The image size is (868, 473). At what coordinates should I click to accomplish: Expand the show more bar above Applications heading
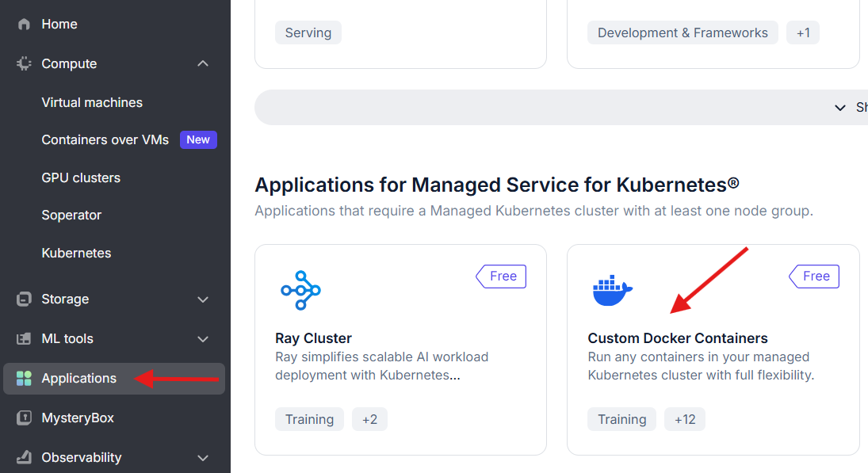point(840,107)
